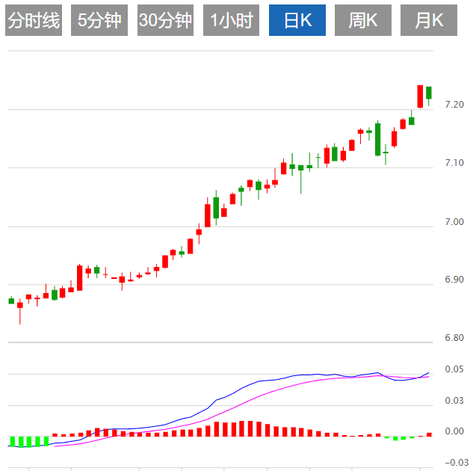The width and height of the screenshot is (476, 471).
Task: Click the 6.80 price axis label
Action: point(454,338)
